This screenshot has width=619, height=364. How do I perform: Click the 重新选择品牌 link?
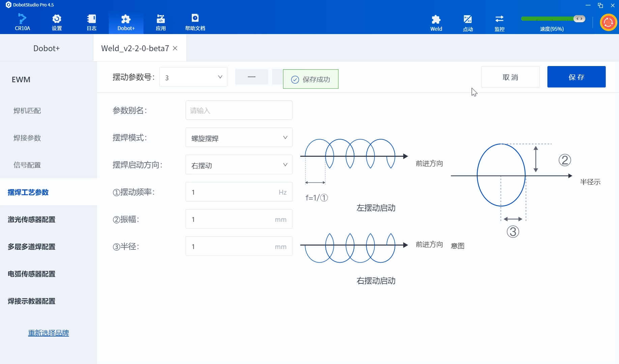[x=49, y=333]
